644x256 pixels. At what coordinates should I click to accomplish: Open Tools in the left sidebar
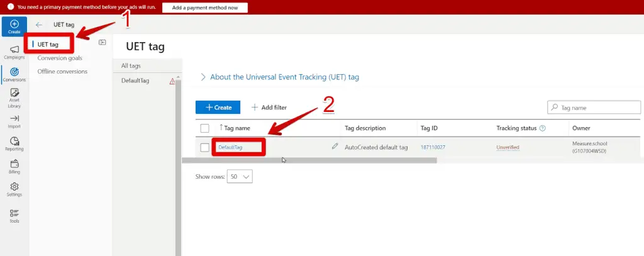coord(14,216)
